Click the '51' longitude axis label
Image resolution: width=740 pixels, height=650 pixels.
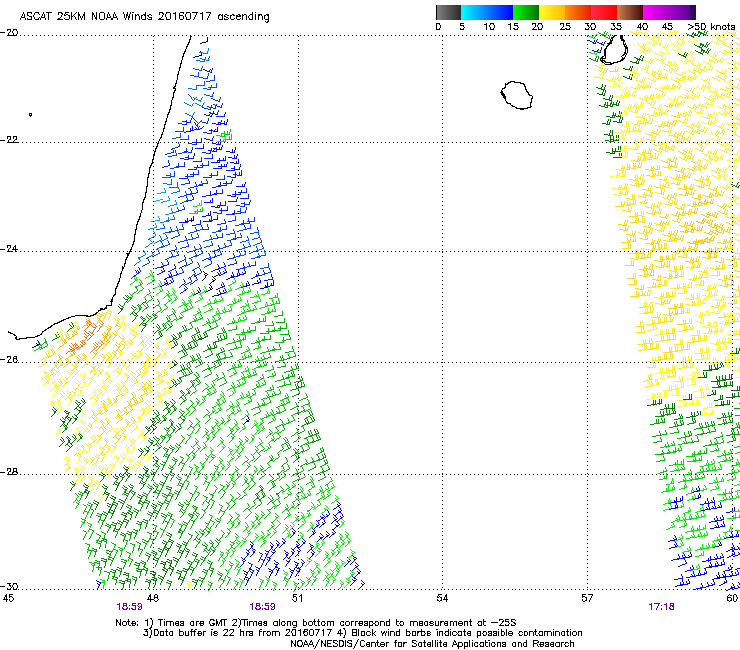[297, 598]
